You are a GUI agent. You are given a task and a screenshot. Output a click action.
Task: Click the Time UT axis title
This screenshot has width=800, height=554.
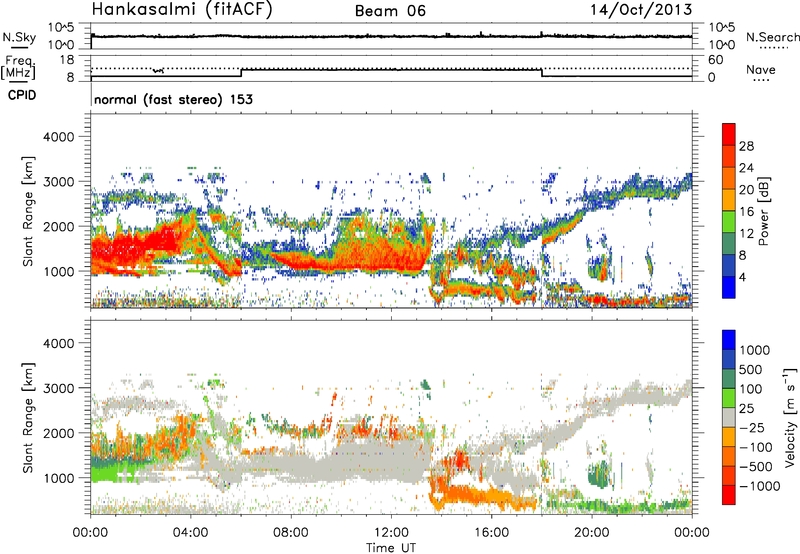tap(391, 547)
